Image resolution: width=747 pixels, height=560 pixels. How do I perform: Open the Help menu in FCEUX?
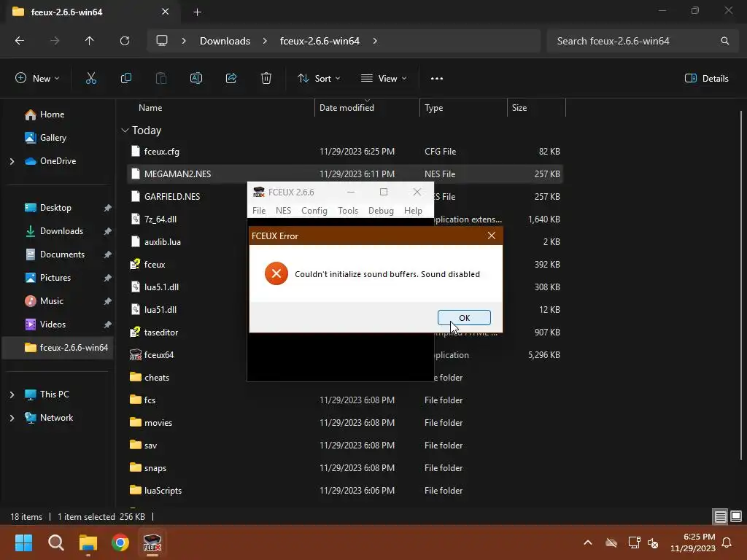413,211
